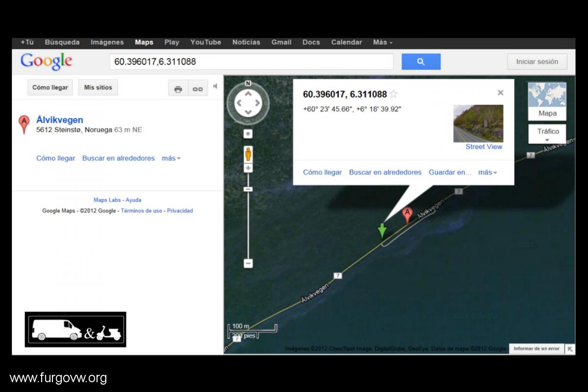Click the pan left arrow on map
Screen dimensions: 588x392
[x=239, y=103]
